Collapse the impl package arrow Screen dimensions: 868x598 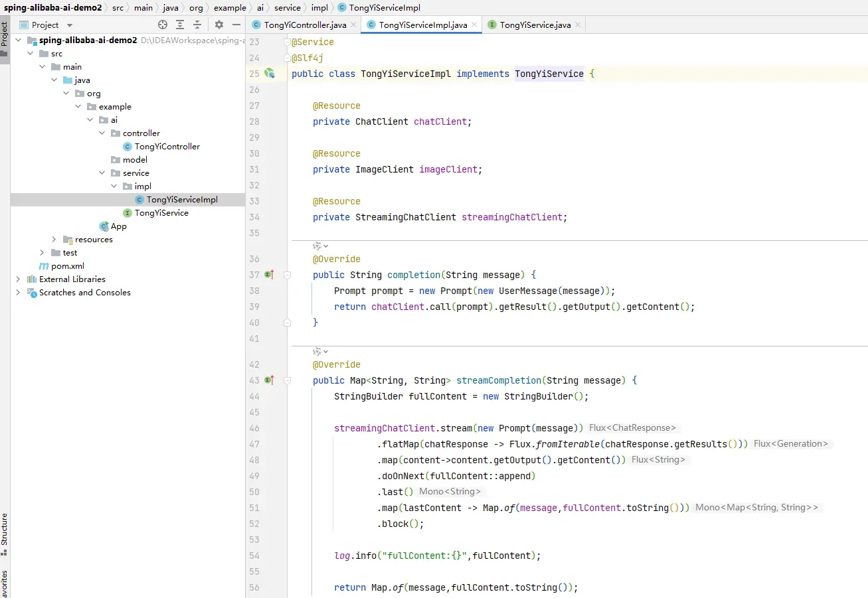click(x=114, y=187)
